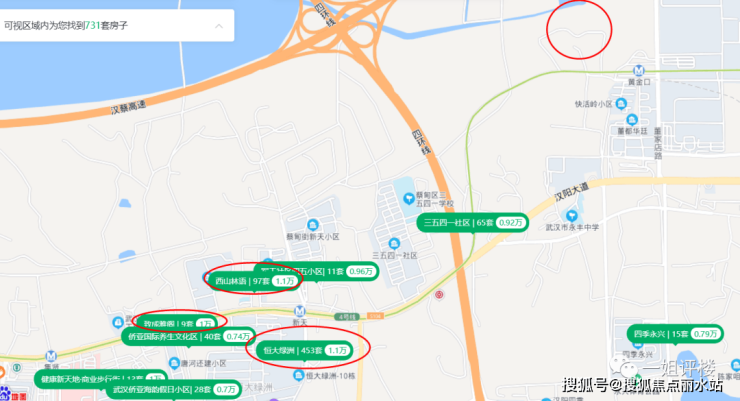The image size is (740, 401).
Task: Select the 唐河还建小区 marker icon
Action: click(174, 363)
